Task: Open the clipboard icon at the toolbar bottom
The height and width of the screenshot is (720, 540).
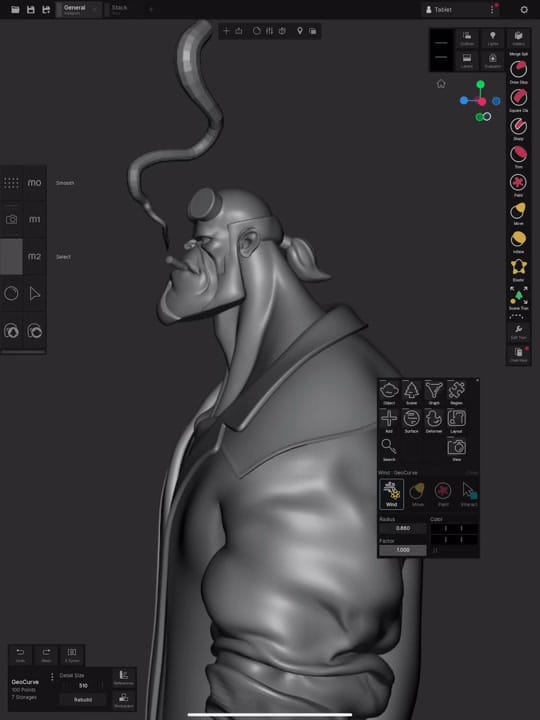Action: click(518, 354)
